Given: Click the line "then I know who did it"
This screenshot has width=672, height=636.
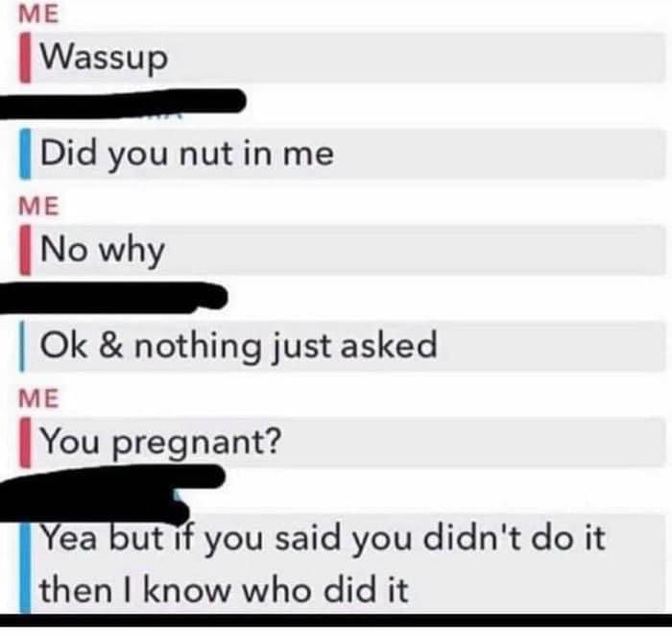Looking at the screenshot, I should point(224,590).
